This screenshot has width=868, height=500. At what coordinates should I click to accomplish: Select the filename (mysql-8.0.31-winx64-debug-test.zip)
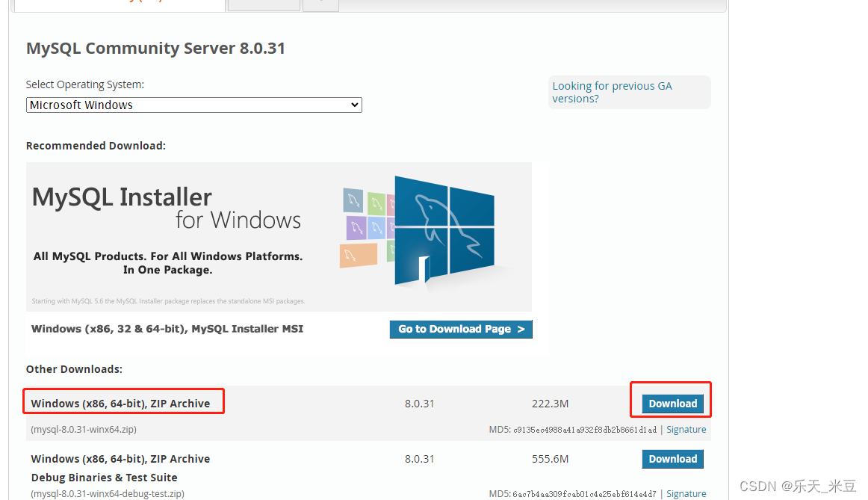(108, 493)
